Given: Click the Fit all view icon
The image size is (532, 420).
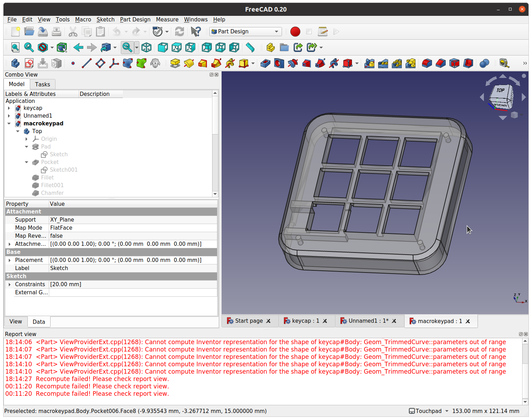Looking at the screenshot, I should [x=15, y=47].
